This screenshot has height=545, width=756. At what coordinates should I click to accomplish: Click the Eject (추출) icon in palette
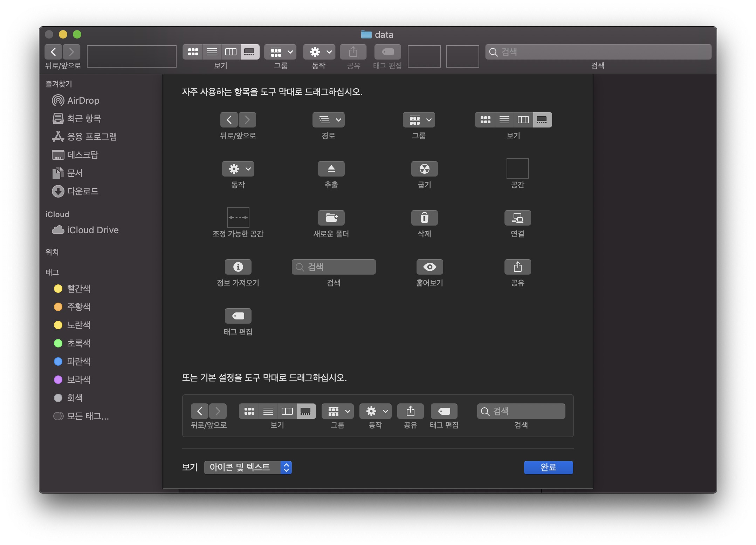click(331, 169)
